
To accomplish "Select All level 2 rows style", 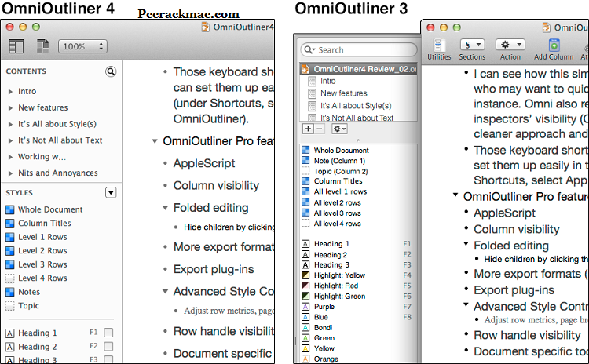I will coord(338,203).
